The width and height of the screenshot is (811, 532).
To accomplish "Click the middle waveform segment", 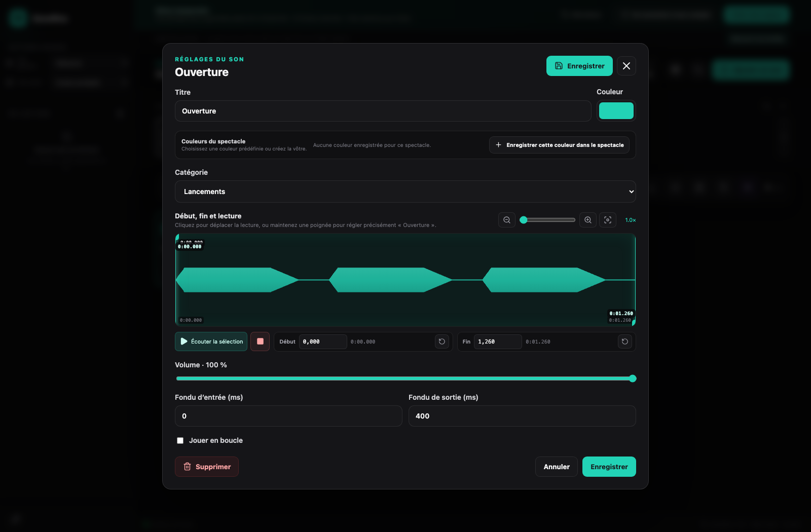I will tap(390, 280).
